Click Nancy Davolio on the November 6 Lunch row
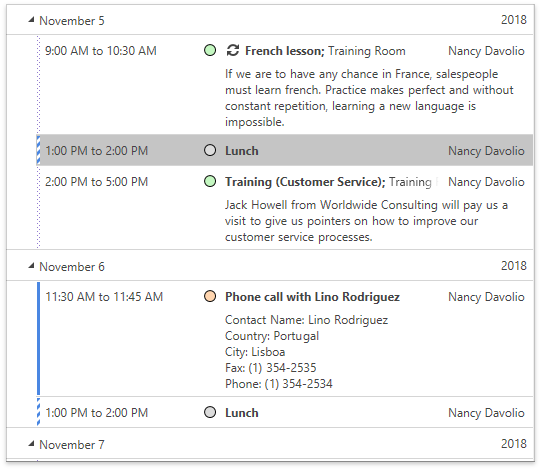 pyautogui.click(x=486, y=413)
